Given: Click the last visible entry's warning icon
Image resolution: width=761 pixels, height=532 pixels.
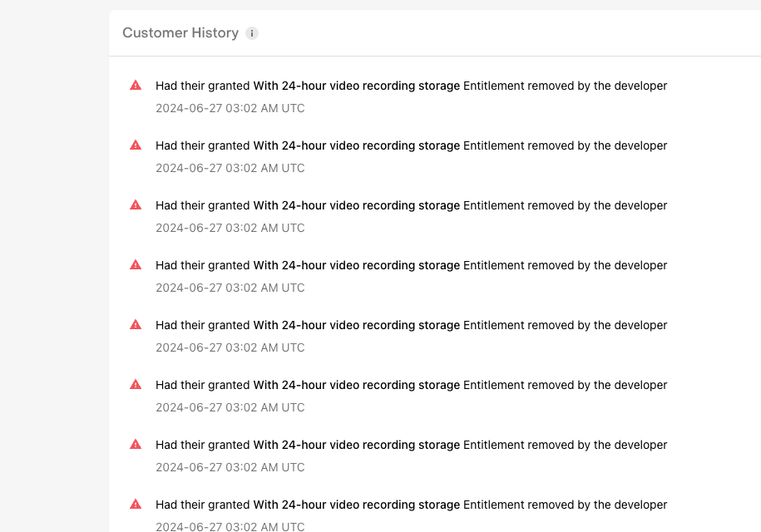Looking at the screenshot, I should (136, 505).
